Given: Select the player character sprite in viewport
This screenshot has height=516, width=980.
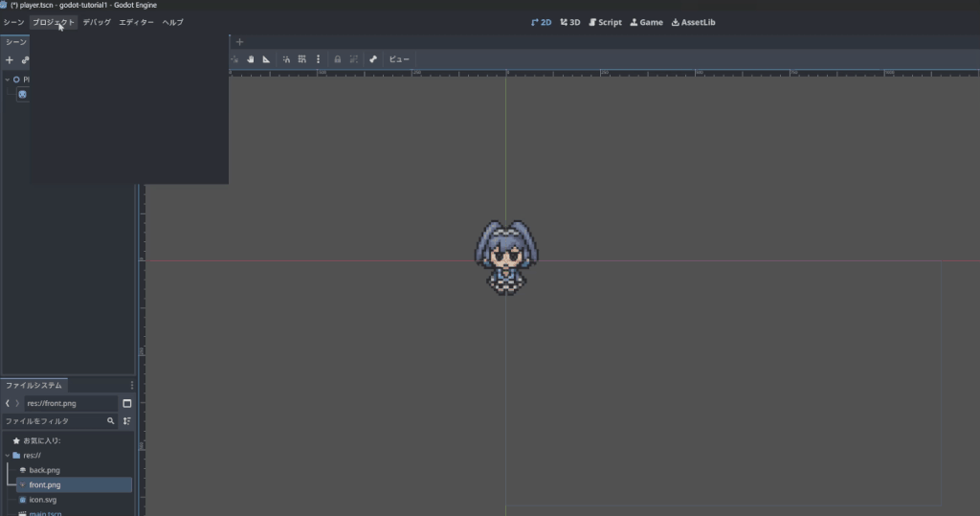Looking at the screenshot, I should 506,258.
